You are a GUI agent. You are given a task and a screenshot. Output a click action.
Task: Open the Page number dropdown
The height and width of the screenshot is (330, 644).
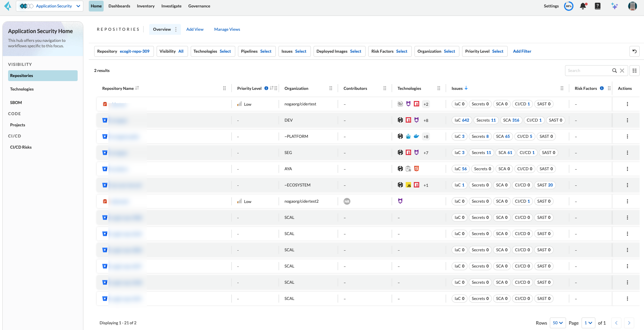pos(588,323)
